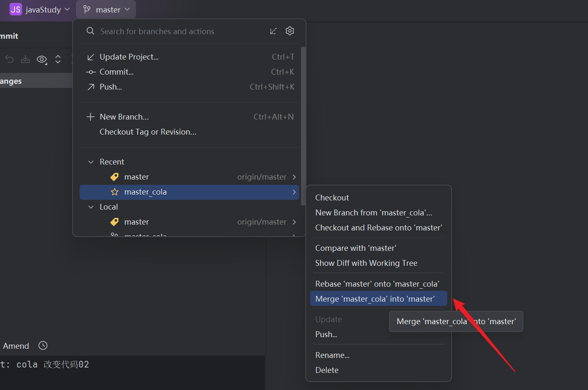This screenshot has width=588, height=390.
Task: Click the Update Project arrow icon
Action: pos(90,57)
